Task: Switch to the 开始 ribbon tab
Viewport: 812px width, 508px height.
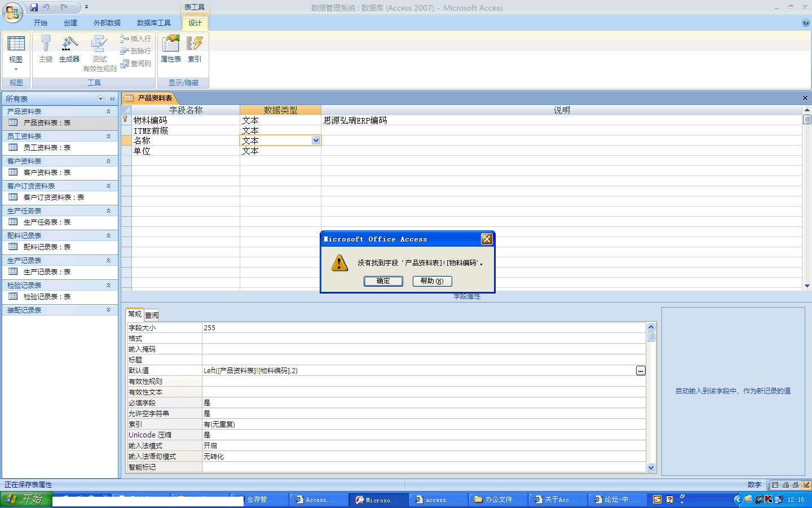Action: (41, 23)
